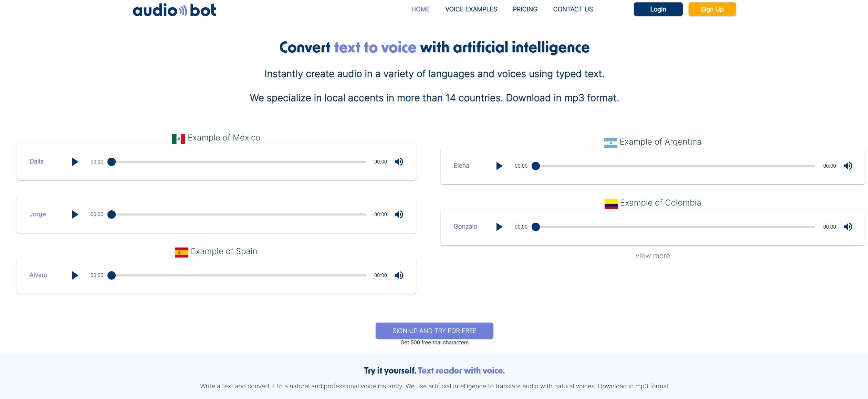The height and width of the screenshot is (399, 868).
Task: Play Dalia's México voice sample
Action: click(x=75, y=161)
